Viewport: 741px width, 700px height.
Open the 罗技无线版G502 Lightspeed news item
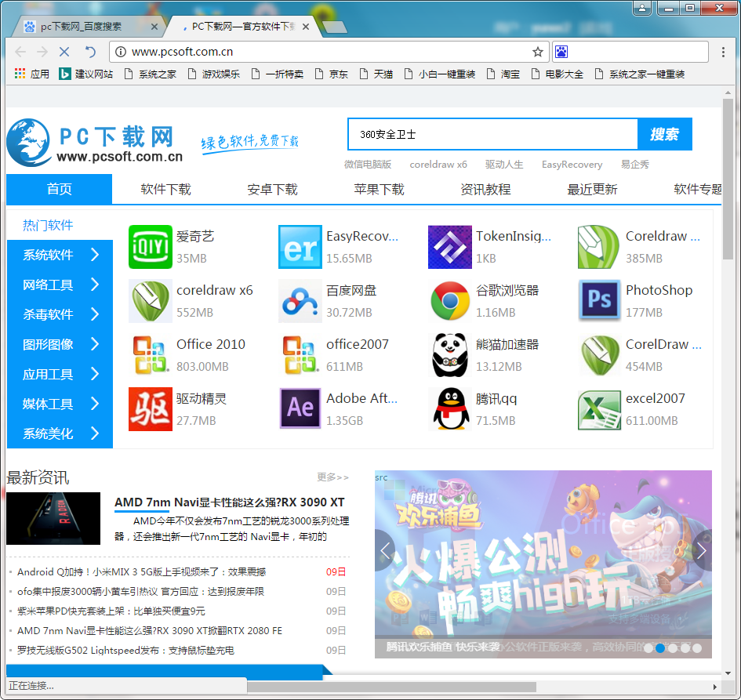[125, 651]
